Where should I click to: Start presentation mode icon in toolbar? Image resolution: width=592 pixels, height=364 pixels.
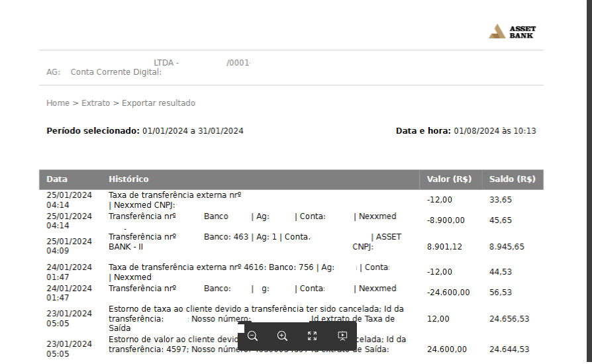coord(342,336)
